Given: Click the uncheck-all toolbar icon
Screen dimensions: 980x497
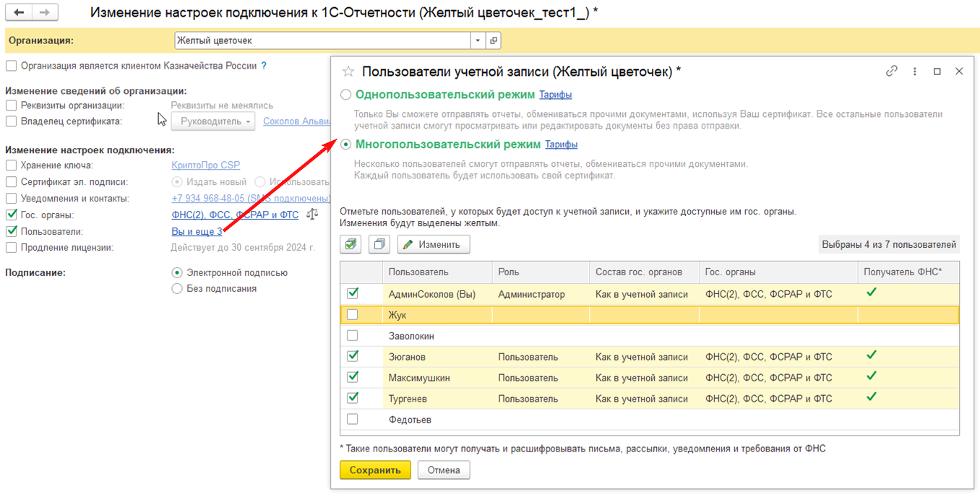Looking at the screenshot, I should tap(380, 245).
